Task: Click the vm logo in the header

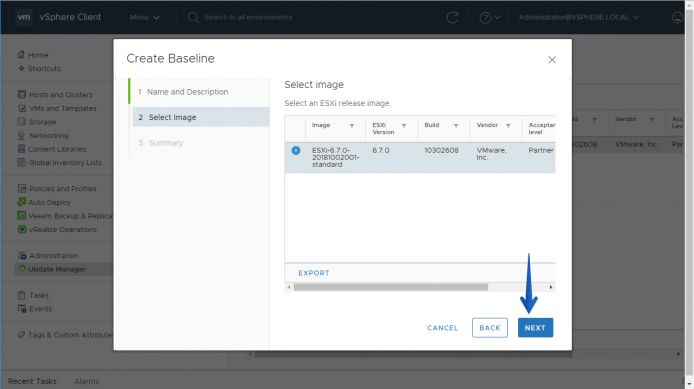Action: [23, 17]
